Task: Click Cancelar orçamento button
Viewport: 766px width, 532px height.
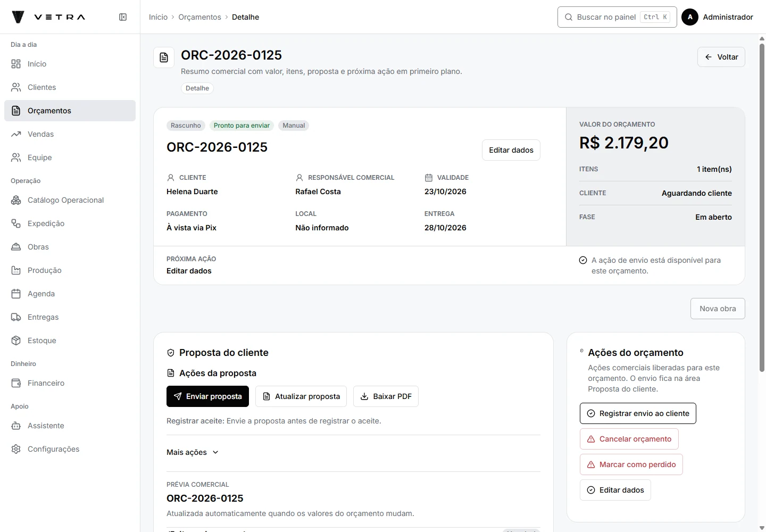Action: tap(629, 439)
